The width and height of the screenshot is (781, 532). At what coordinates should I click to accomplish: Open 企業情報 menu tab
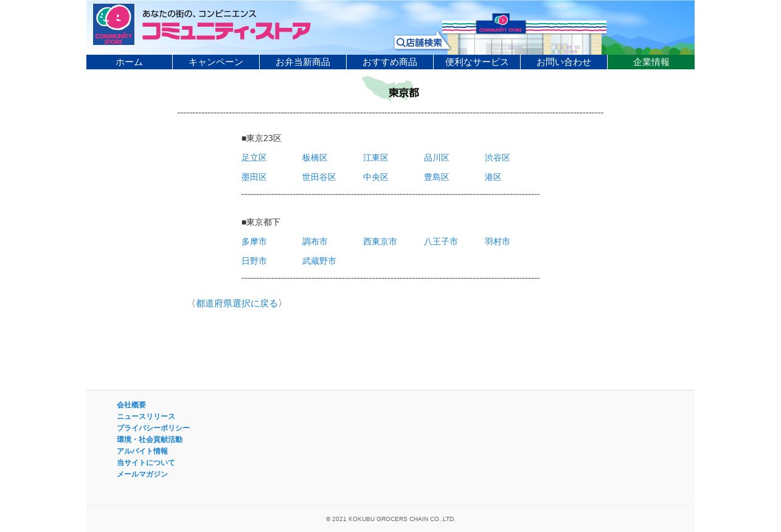point(651,62)
